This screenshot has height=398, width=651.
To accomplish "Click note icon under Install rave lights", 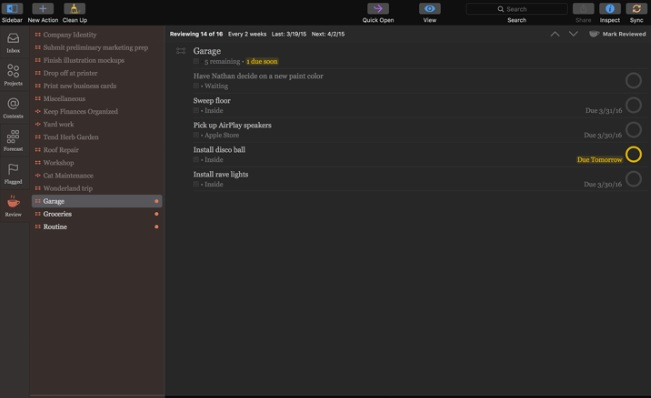I will pos(196,184).
